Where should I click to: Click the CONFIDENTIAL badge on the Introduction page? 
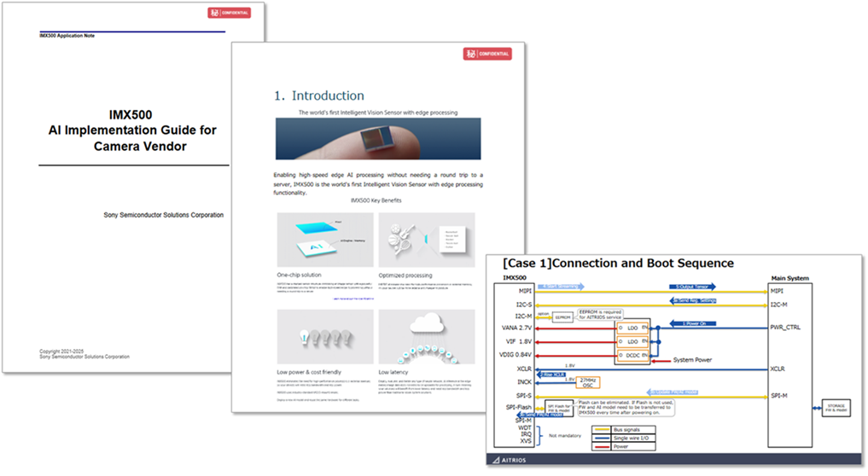(487, 54)
